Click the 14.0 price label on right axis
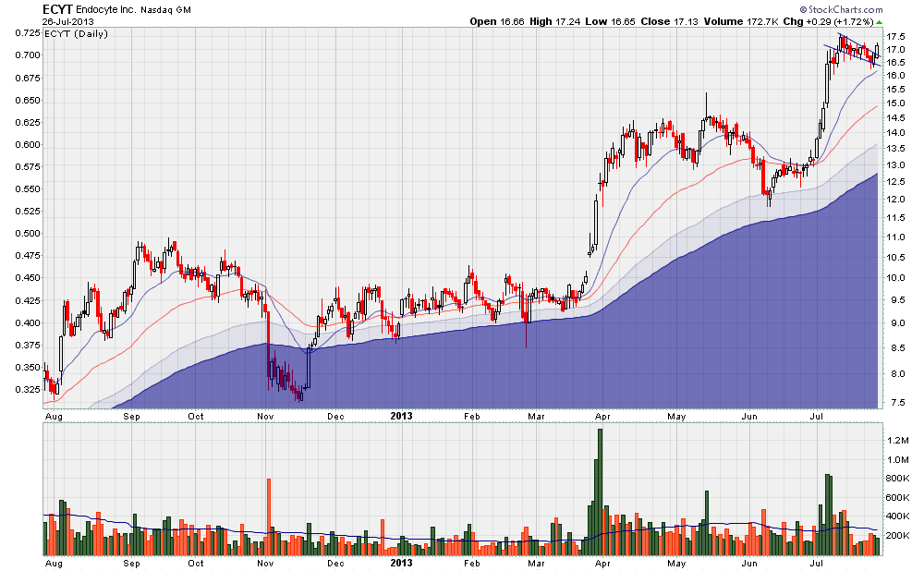 click(895, 133)
